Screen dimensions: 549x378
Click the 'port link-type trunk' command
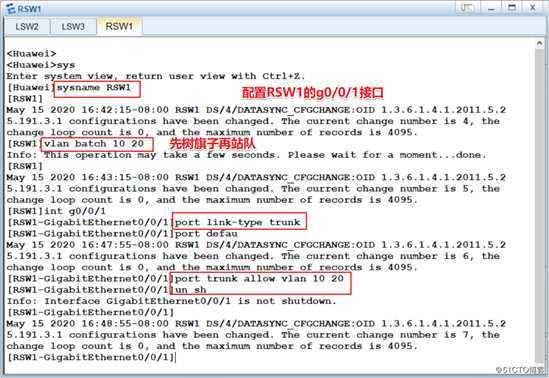(237, 222)
